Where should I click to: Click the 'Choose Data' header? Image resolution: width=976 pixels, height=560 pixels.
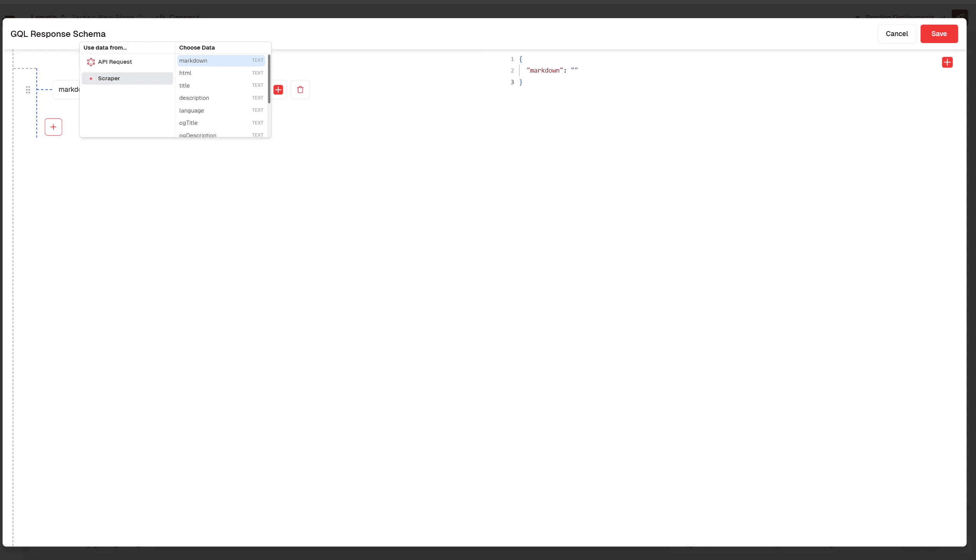coord(197,48)
